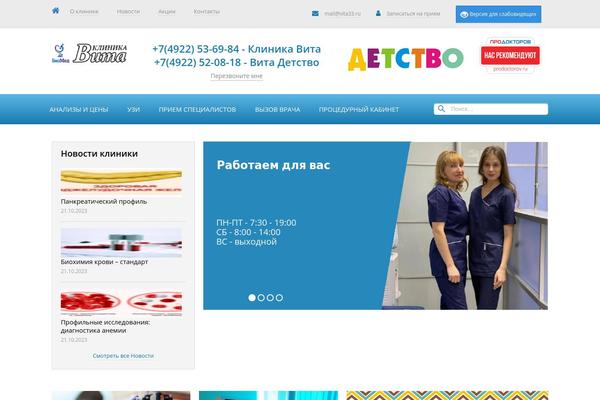Image resolution: width=600 pixels, height=400 pixels.
Task: Open ВЫЗОВ ВРАЧА navigation tab
Action: pyautogui.click(x=277, y=109)
